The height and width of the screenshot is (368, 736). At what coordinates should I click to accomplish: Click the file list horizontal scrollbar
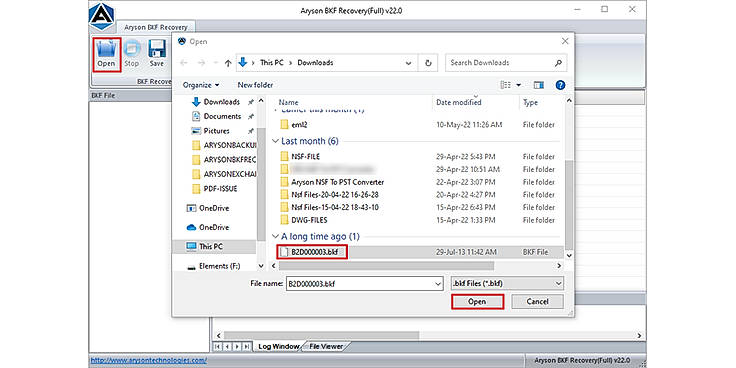click(386, 266)
